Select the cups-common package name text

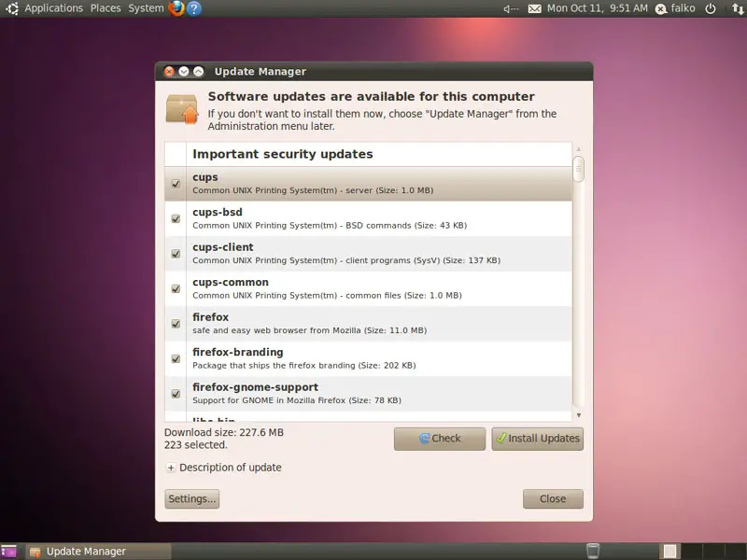pos(231,283)
